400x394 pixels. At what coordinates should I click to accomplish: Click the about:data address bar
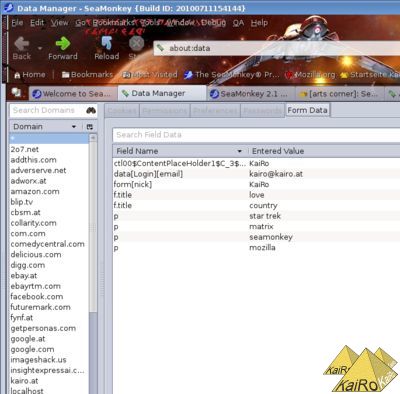[277, 48]
